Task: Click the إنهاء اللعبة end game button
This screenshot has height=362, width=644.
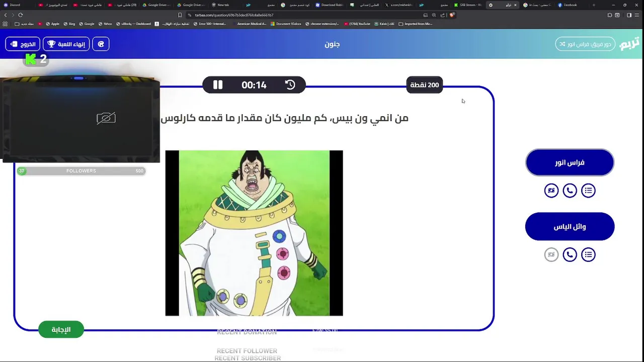Action: 66,44
